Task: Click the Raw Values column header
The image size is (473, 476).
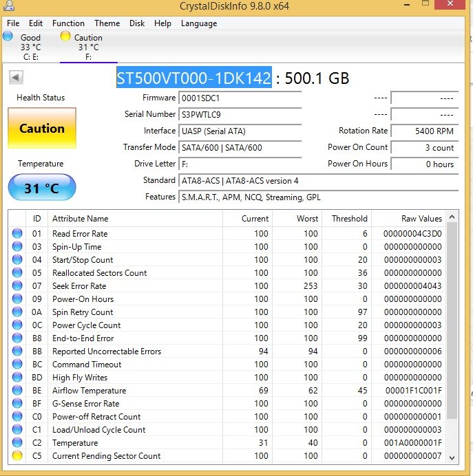Action: tap(408, 219)
